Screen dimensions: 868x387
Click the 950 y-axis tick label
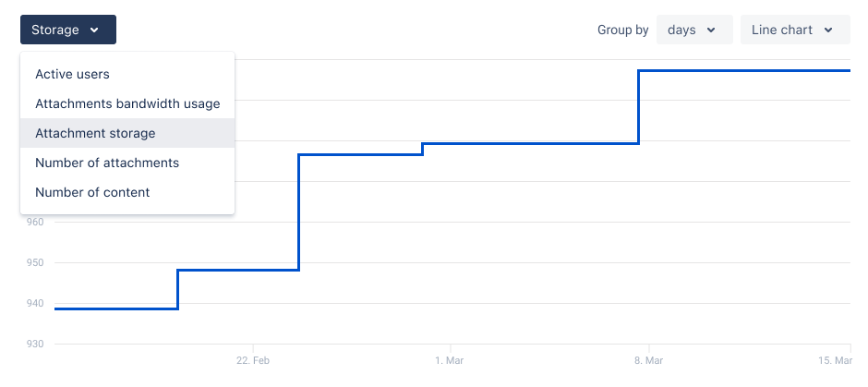pyautogui.click(x=35, y=262)
